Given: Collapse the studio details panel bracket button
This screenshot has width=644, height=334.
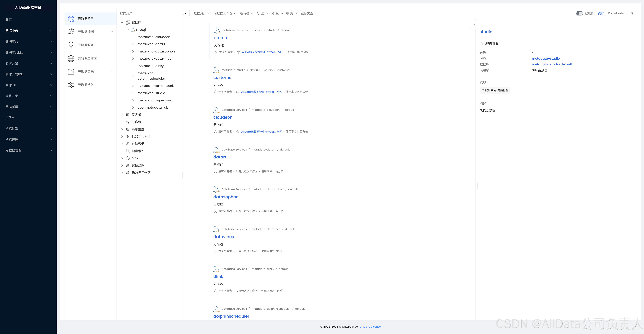Looking at the screenshot, I should tap(475, 25).
